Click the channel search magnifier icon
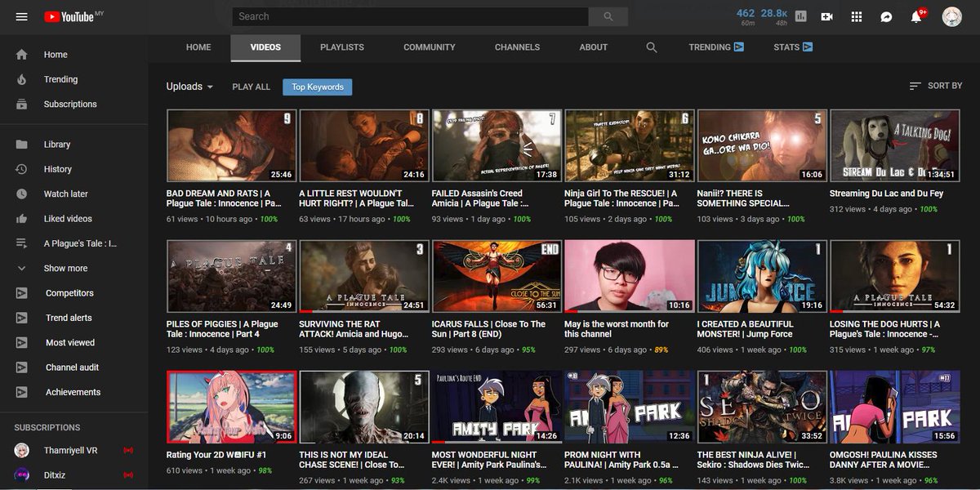Viewport: 980px width, 490px height. (652, 47)
